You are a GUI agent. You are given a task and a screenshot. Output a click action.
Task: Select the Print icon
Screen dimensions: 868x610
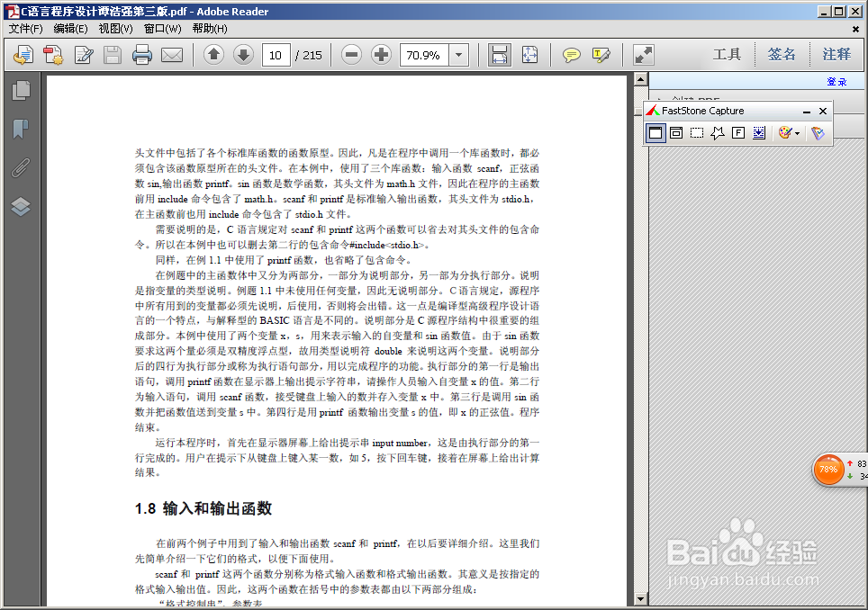140,55
